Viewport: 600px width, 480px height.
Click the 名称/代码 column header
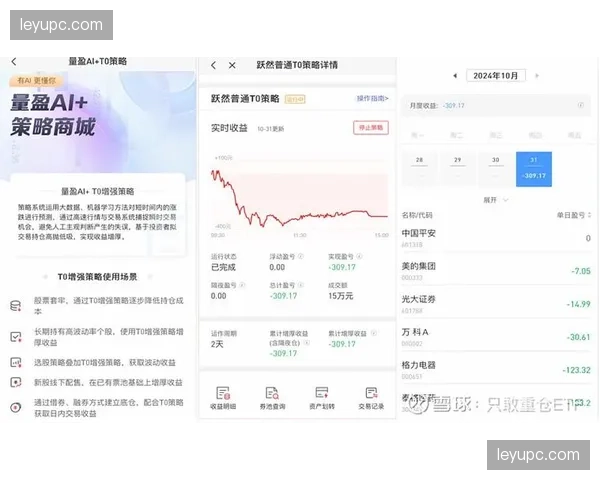coord(417,215)
